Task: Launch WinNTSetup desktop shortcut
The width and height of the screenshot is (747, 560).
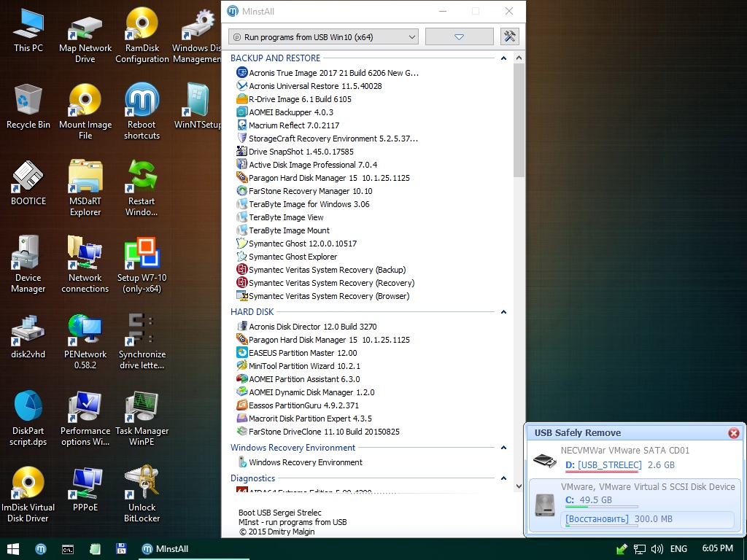Action: 197,106
